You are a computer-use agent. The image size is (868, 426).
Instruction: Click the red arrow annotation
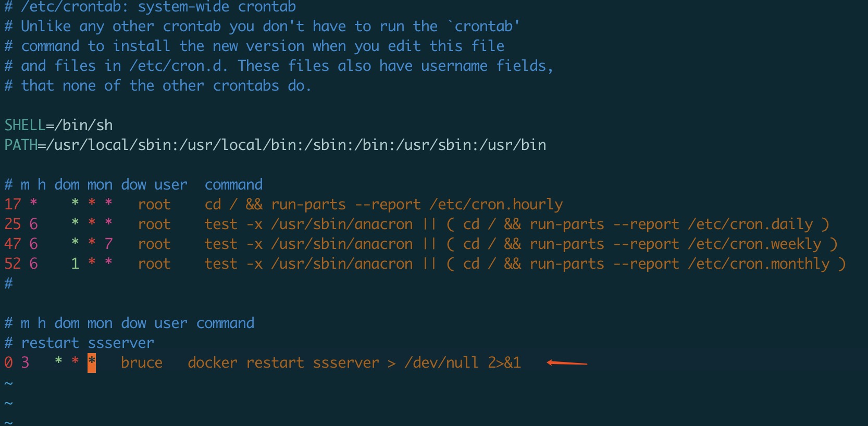(567, 363)
